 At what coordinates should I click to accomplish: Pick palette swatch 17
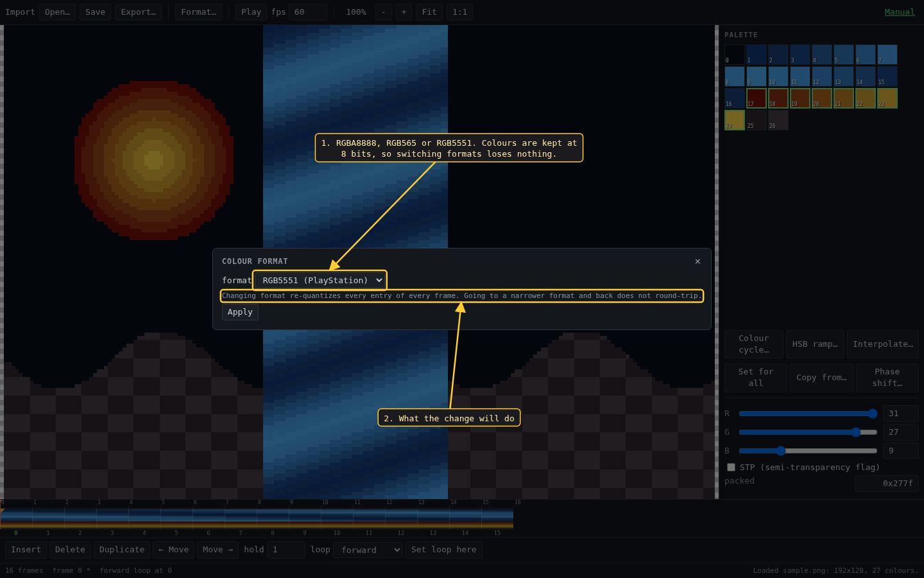coord(757,98)
